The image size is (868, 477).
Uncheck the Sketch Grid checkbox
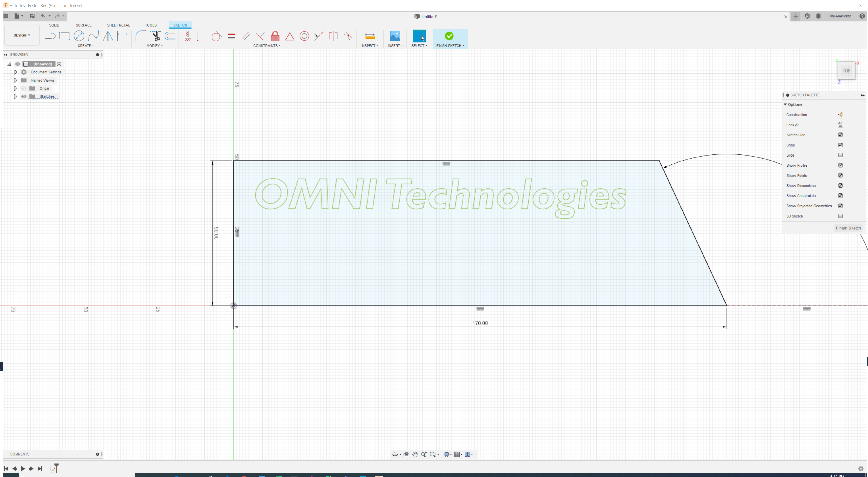tap(840, 135)
